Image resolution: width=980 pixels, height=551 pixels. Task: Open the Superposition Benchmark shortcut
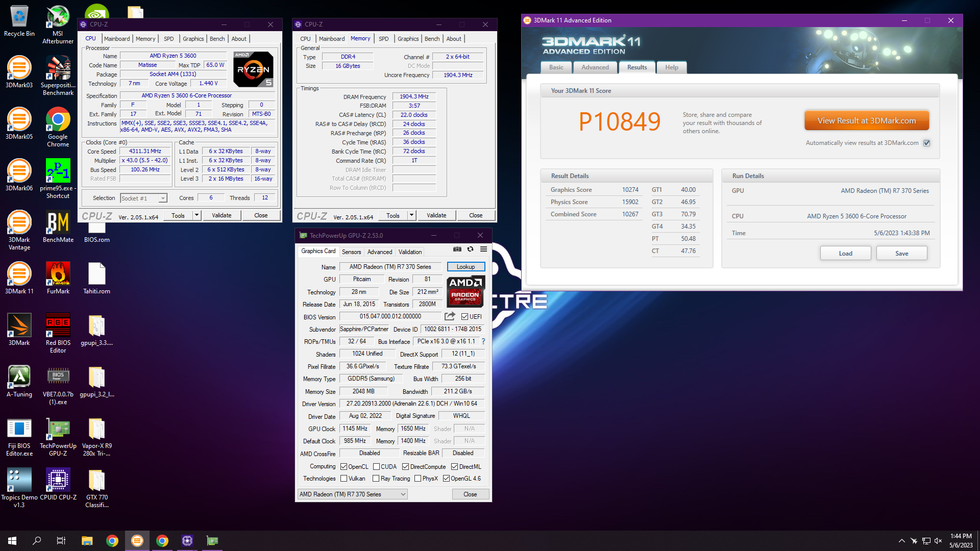(x=58, y=76)
